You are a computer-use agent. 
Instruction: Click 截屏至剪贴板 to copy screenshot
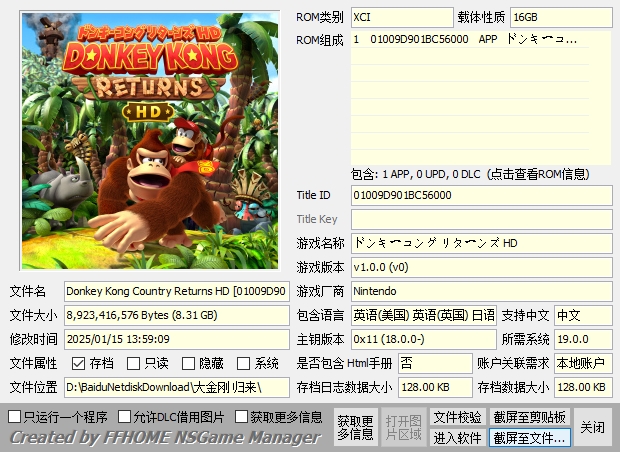(529, 417)
